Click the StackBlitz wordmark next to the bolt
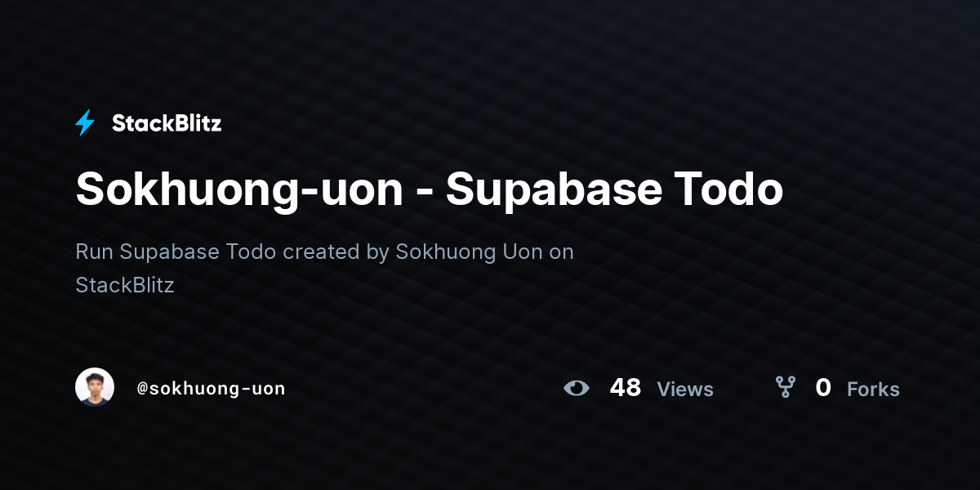This screenshot has width=980, height=490. point(167,123)
